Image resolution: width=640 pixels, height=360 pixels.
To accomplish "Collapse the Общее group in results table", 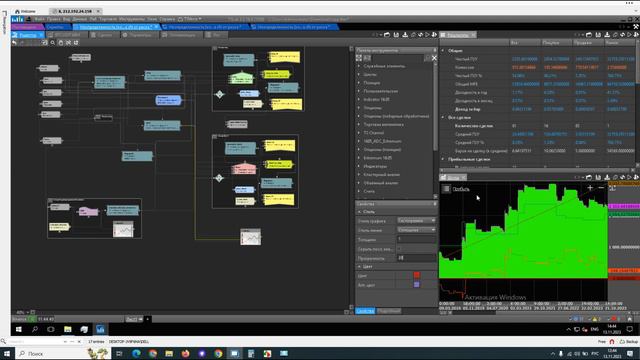I will click(x=443, y=51).
